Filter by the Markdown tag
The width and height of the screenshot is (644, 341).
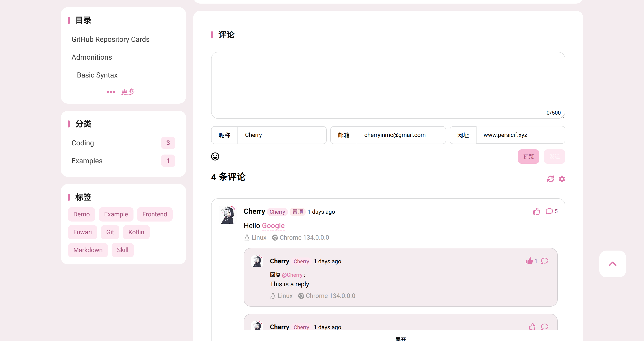pos(88,250)
